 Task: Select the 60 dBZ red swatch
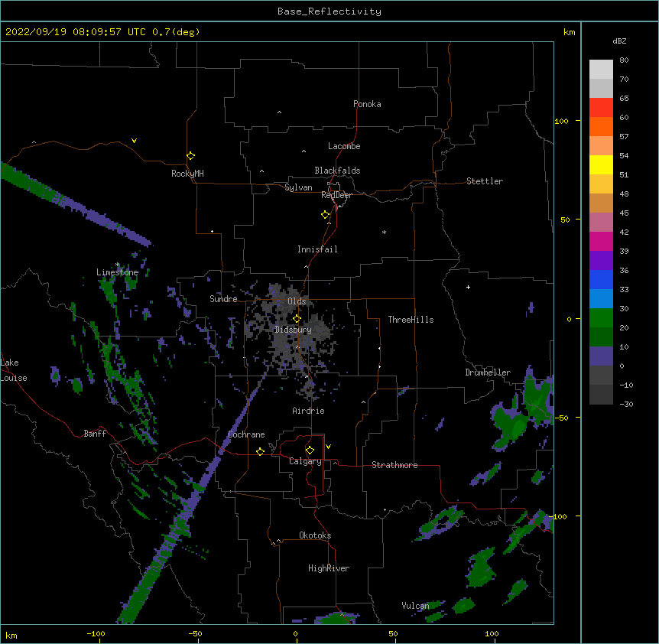(x=601, y=107)
